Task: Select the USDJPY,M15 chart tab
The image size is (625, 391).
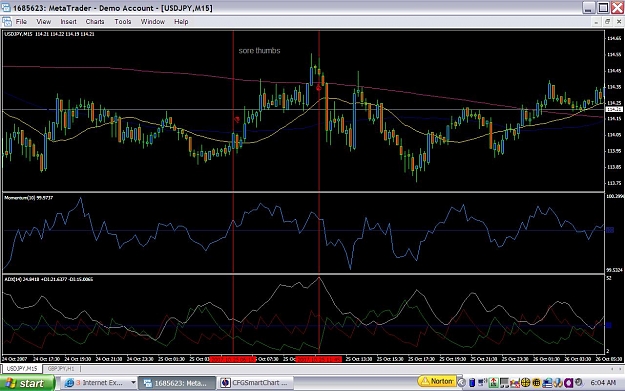Action: pyautogui.click(x=22, y=369)
